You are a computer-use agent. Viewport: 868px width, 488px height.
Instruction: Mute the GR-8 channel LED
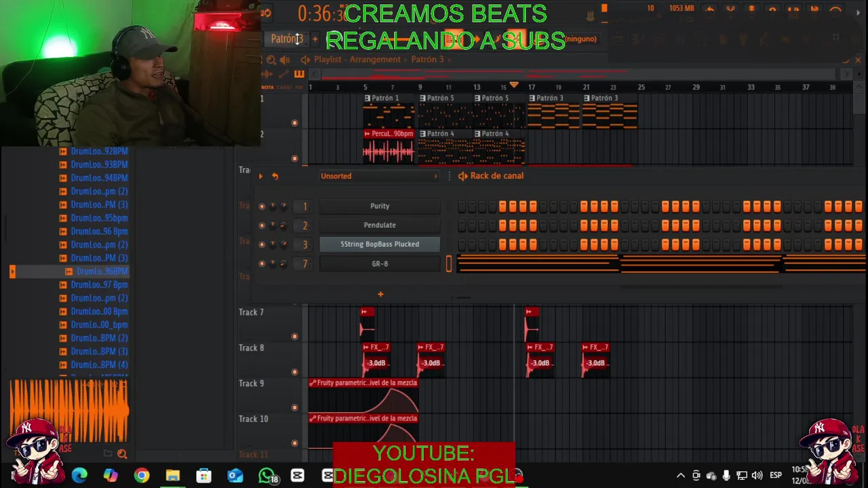[262, 264]
